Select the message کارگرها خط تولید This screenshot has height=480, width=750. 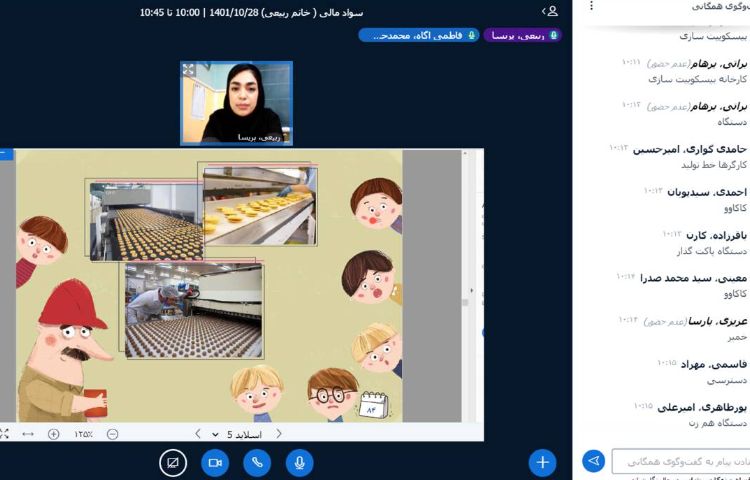(714, 165)
